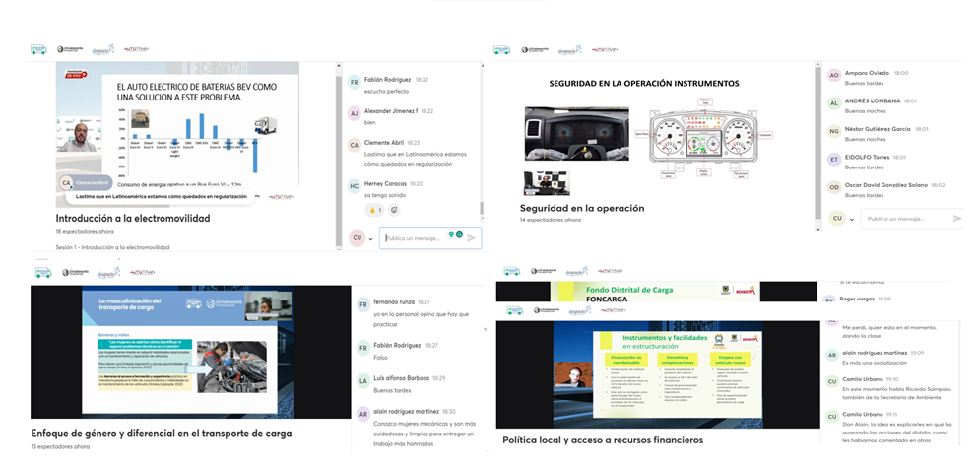
Task: Expand CU account chevron in Seguridad en la operación chat
Action: (851, 219)
